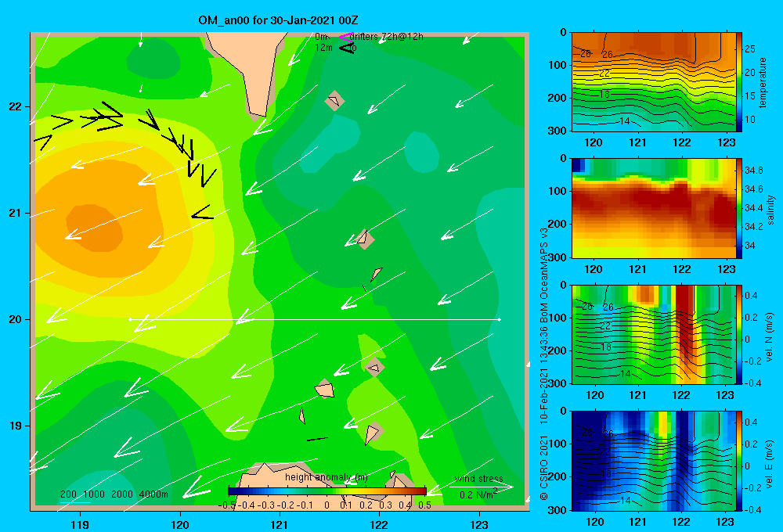Click the 'drifters 72h@12h' legend text
This screenshot has height=532, width=783.
click(387, 37)
